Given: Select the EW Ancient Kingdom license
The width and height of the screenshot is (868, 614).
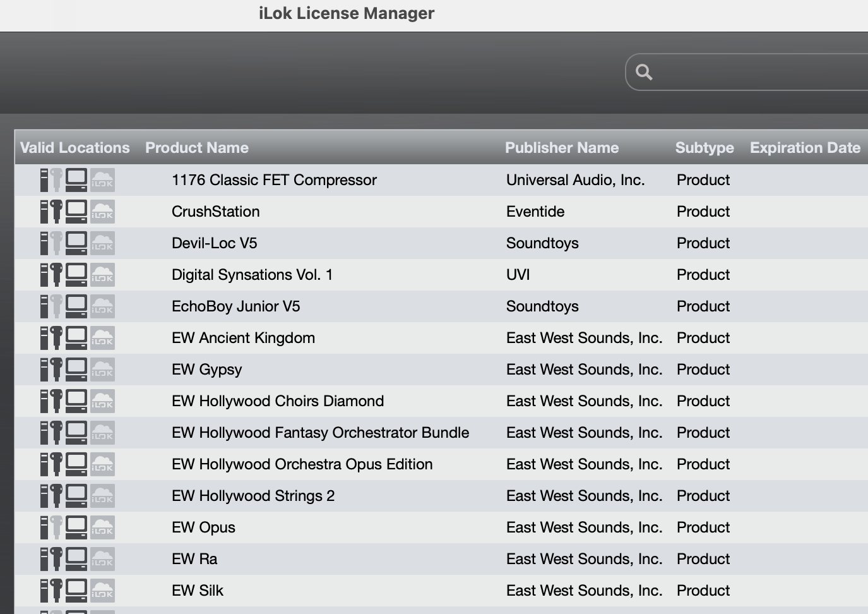Looking at the screenshot, I should pos(441,338).
